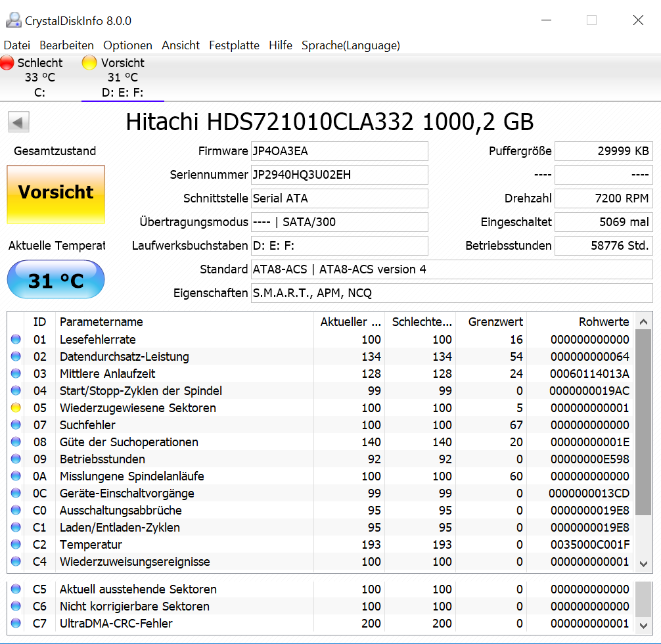The height and width of the screenshot is (644, 661).
Task: Click blue status dot for Lesefehlerrate
Action: [16, 339]
